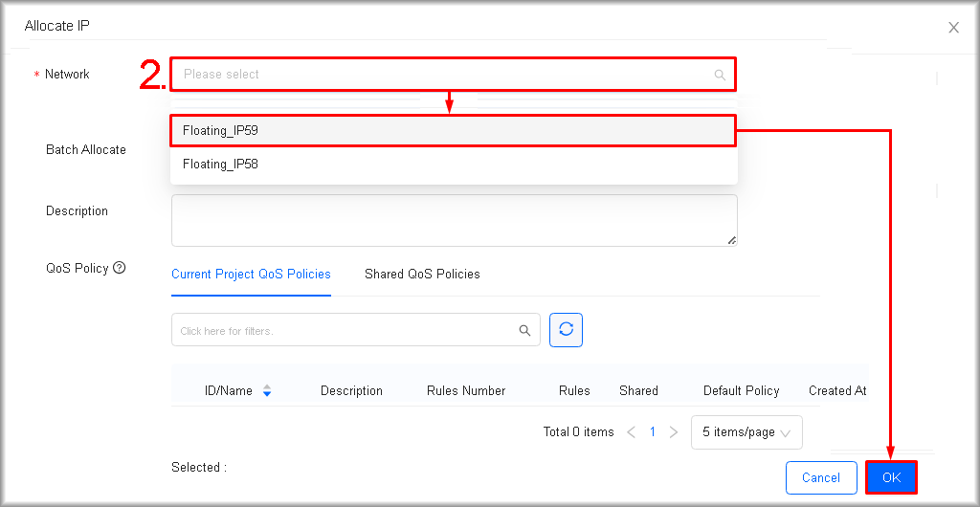The height and width of the screenshot is (507, 980).
Task: Expand the 5 items/page selector
Action: (746, 432)
